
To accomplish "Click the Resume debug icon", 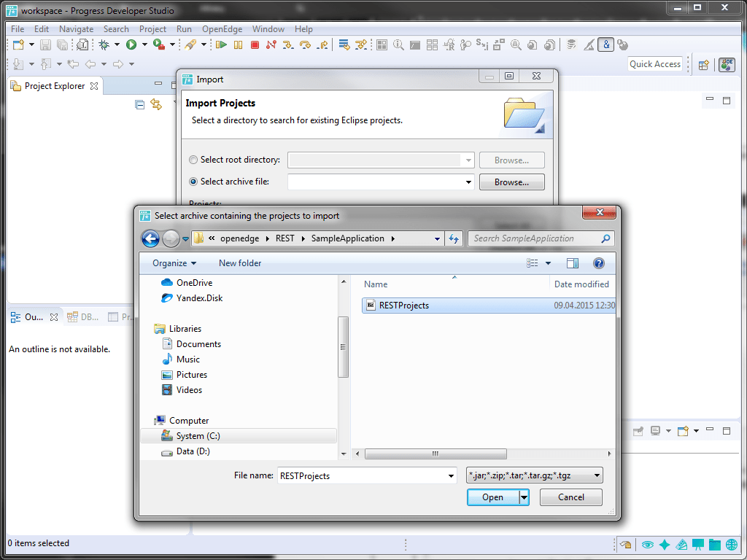I will [x=221, y=44].
